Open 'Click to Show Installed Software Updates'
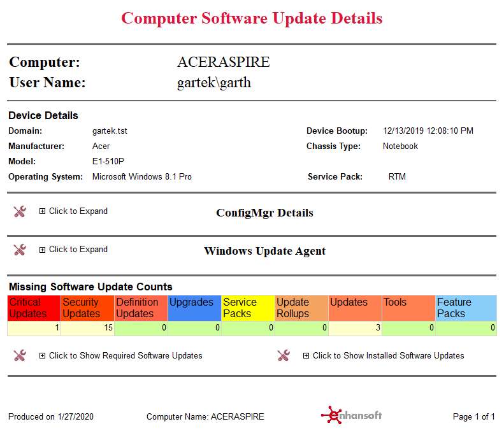 point(388,355)
